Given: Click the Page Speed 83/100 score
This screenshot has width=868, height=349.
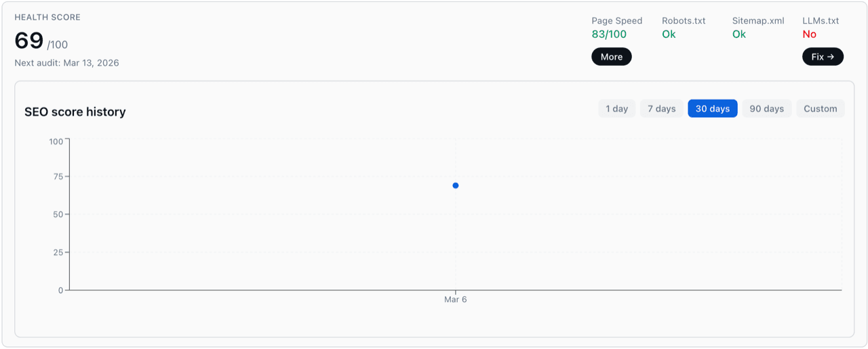Looking at the screenshot, I should click(609, 34).
